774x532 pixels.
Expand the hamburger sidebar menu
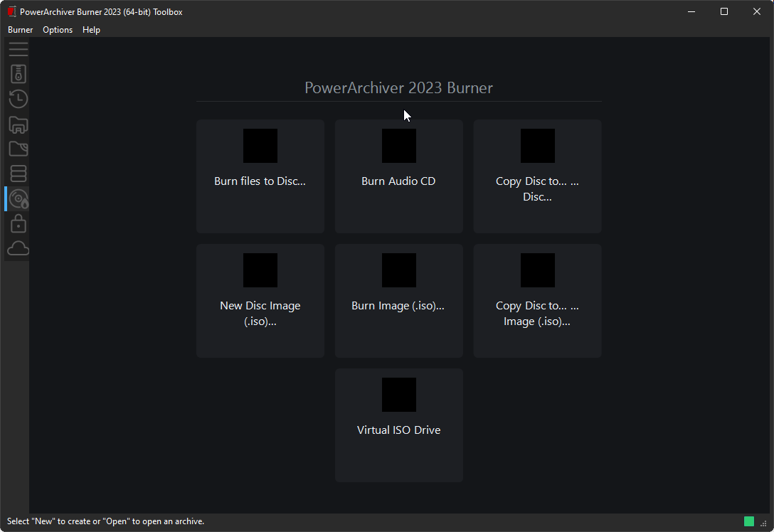pos(18,49)
